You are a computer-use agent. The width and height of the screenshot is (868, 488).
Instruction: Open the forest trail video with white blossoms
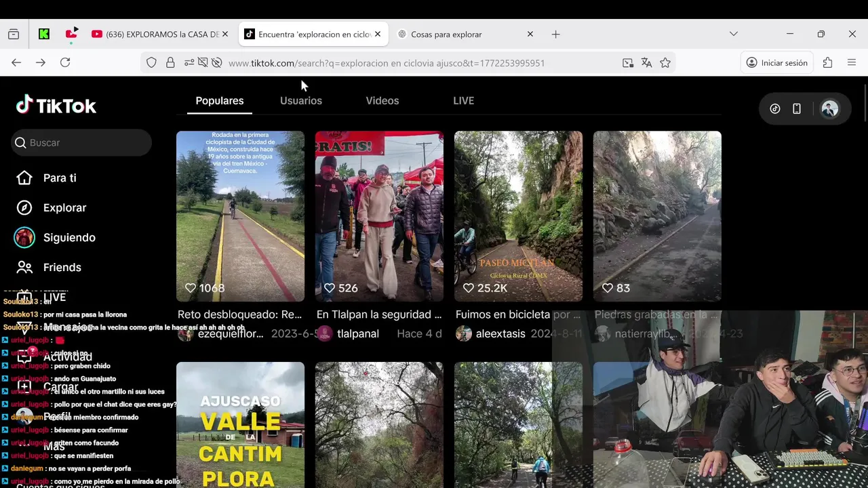tap(379, 425)
